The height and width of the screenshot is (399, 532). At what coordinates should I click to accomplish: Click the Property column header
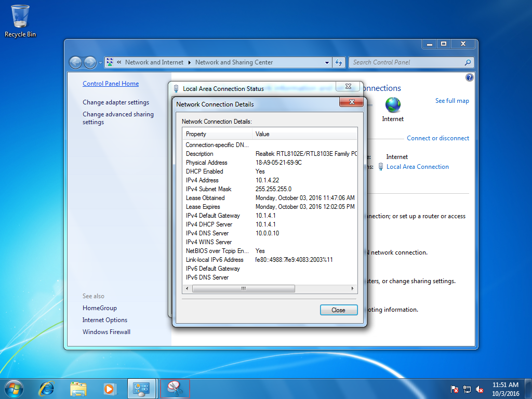pos(217,134)
